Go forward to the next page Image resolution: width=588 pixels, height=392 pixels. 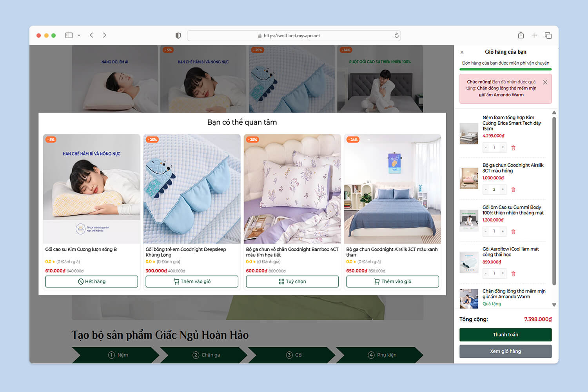105,35
